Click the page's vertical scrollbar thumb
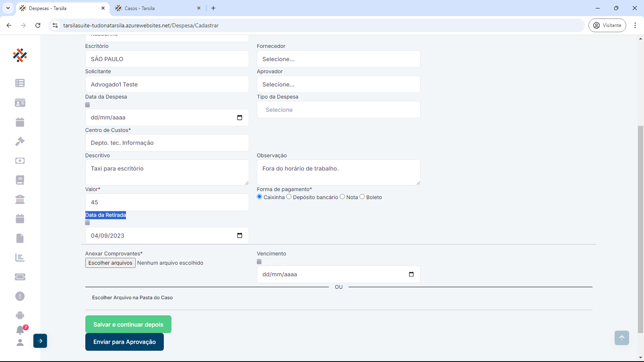 coord(640,229)
